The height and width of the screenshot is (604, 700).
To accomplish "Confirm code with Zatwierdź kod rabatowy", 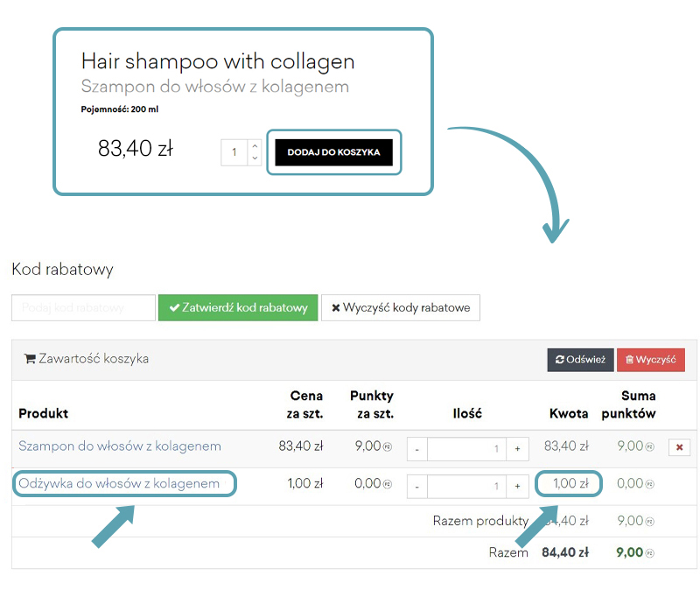I will coord(238,307).
